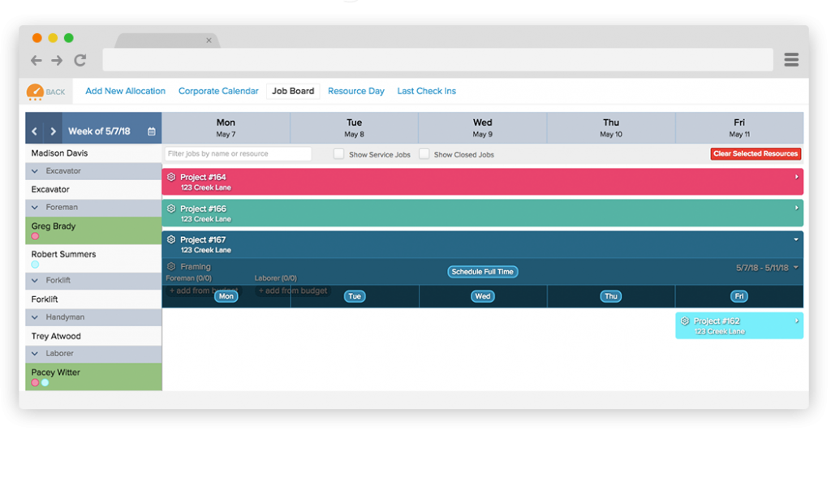
Task: Enable the Show Closed Jobs checkbox
Action: tap(424, 154)
